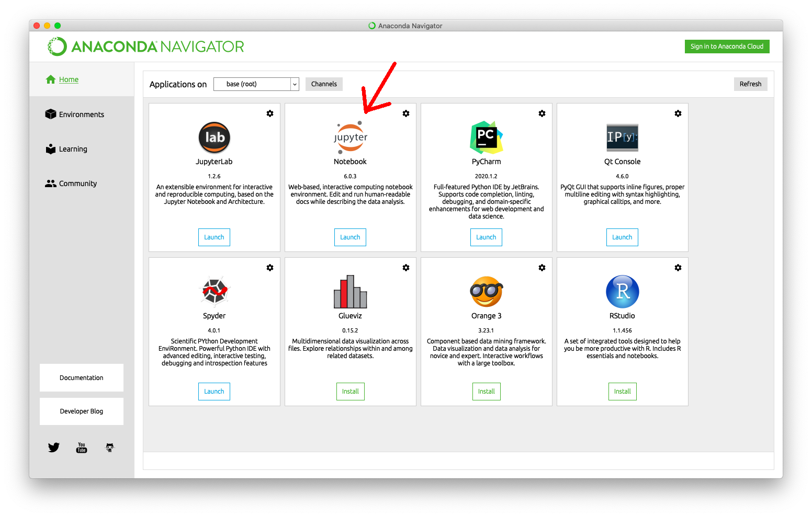Click the PyCharm version 2020.1.2 text
Screen dimensions: 812x517
click(x=487, y=177)
